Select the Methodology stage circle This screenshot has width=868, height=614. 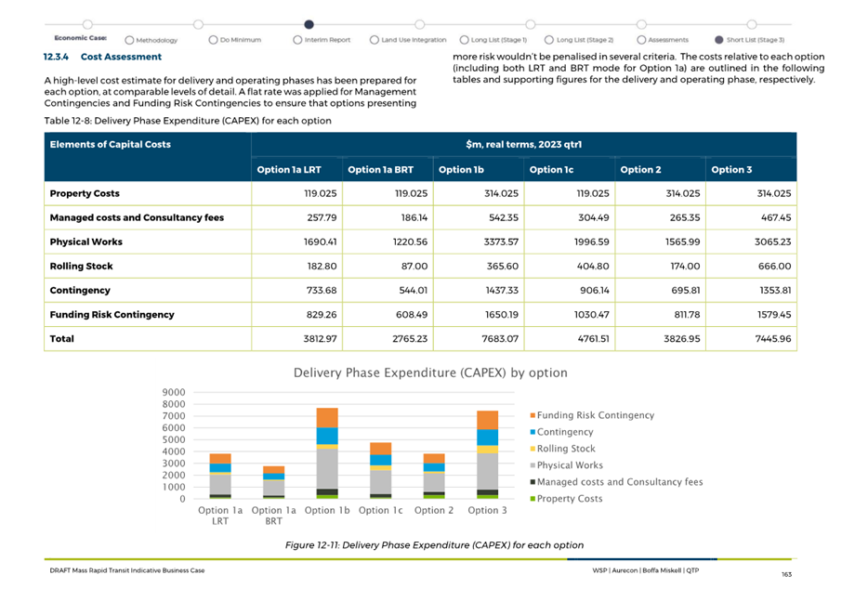[129, 40]
